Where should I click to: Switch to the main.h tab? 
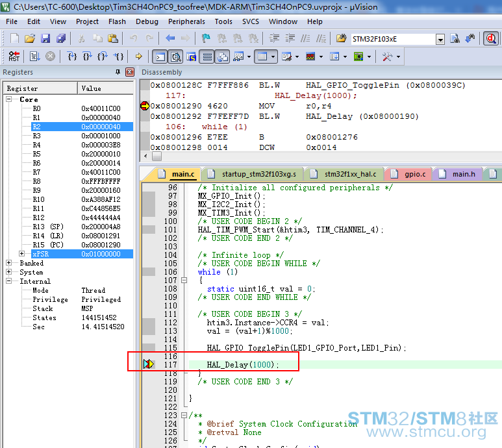pyautogui.click(x=458, y=174)
